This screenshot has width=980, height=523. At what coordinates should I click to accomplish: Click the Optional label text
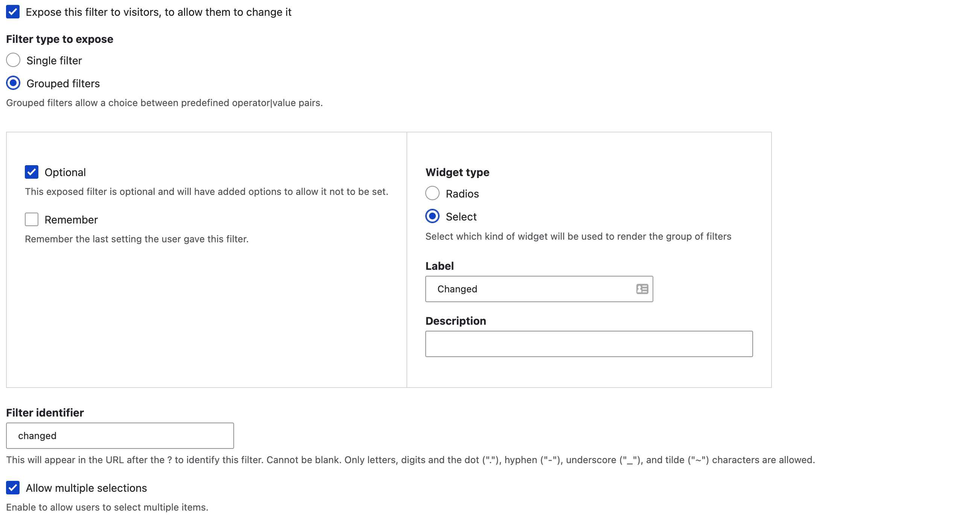[x=65, y=172]
